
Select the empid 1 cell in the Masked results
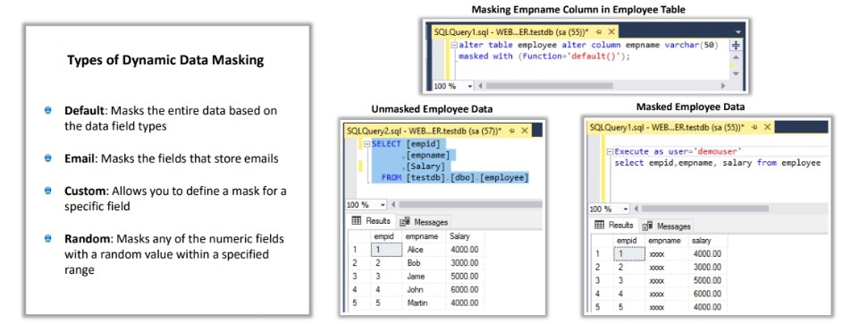click(x=628, y=254)
